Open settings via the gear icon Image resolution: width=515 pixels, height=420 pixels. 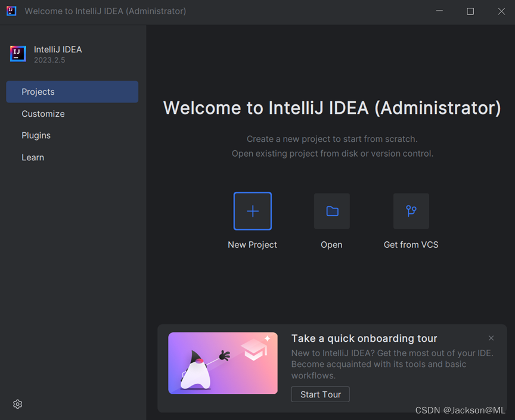[x=18, y=404]
